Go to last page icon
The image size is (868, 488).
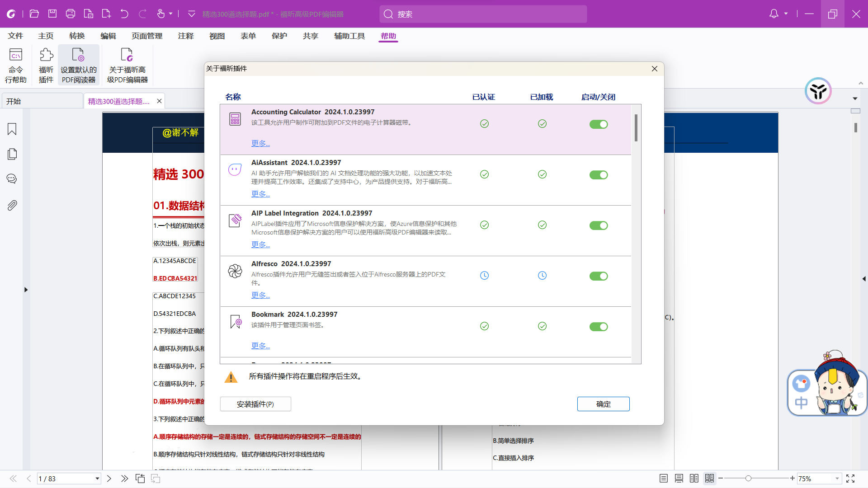[124, 479]
